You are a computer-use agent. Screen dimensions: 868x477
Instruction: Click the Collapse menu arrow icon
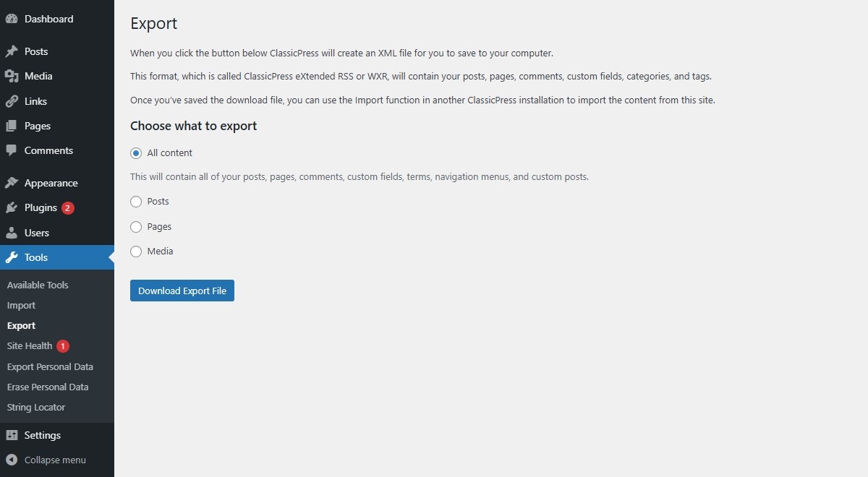[x=12, y=460]
